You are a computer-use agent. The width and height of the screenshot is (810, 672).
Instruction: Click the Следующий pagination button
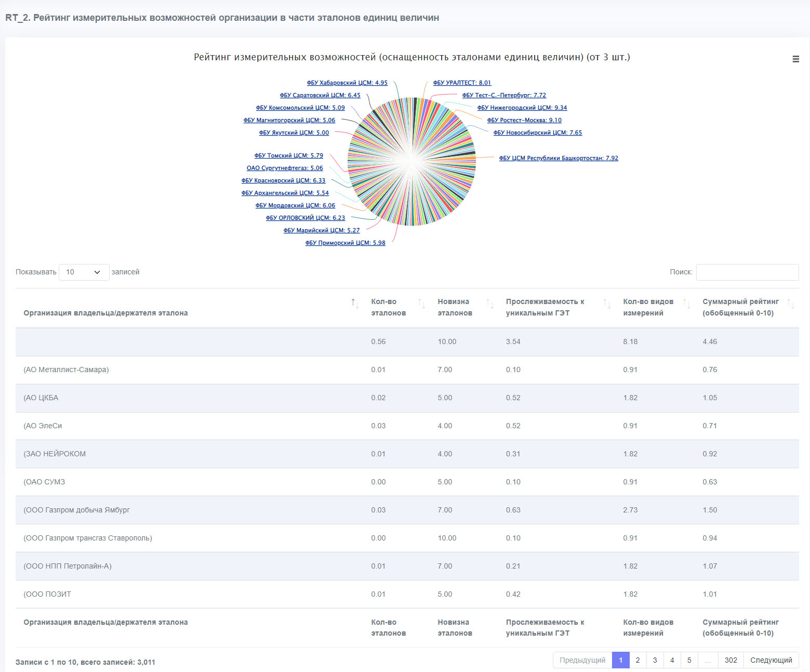[x=771, y=660]
